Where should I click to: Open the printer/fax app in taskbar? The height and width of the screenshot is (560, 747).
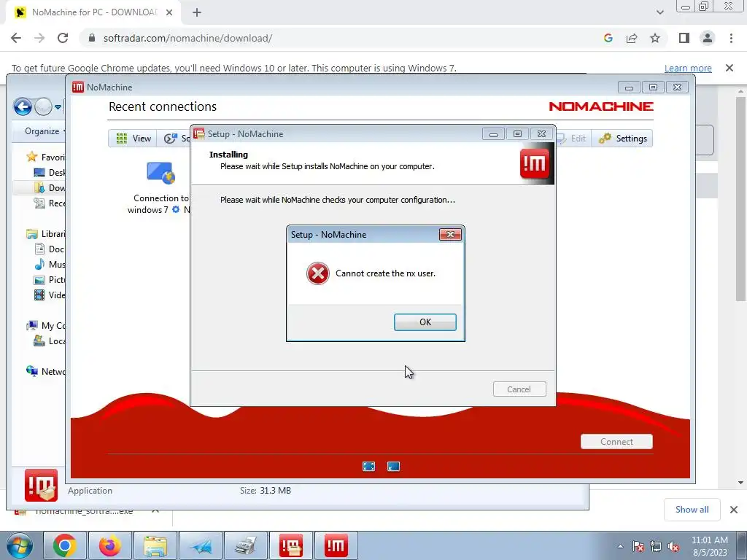[x=245, y=545]
